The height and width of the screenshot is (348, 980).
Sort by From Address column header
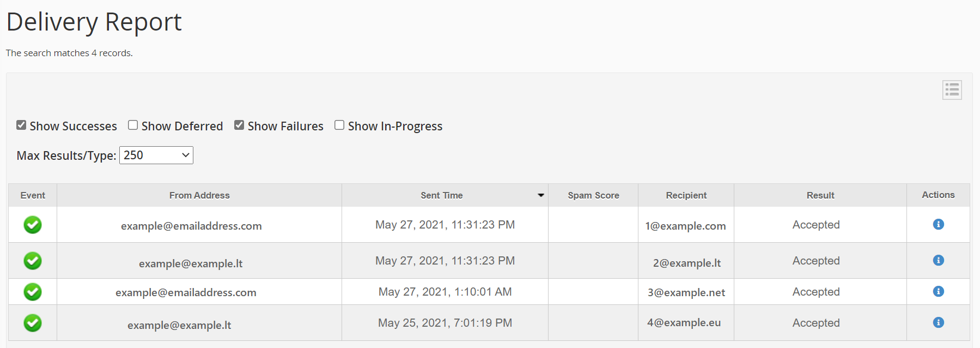click(x=199, y=195)
